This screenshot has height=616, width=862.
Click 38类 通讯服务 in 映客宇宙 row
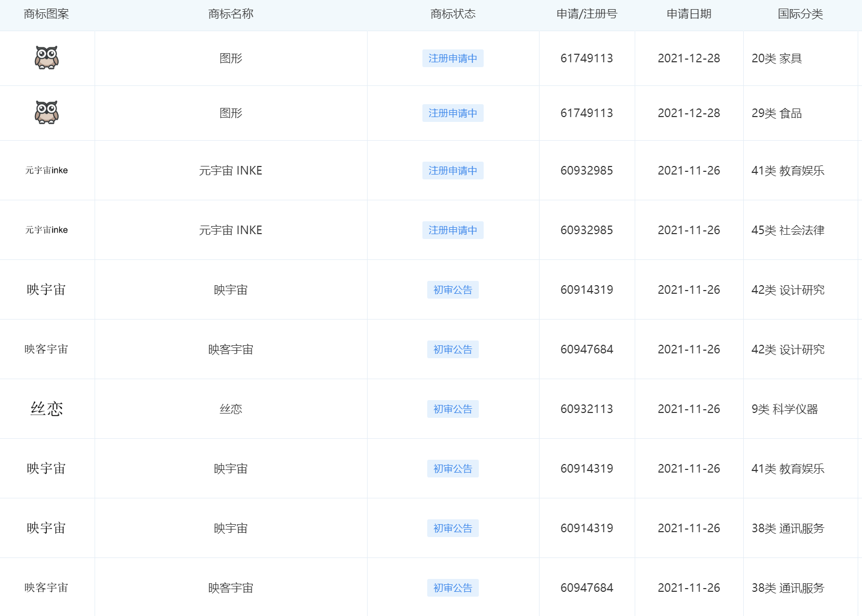click(x=788, y=588)
